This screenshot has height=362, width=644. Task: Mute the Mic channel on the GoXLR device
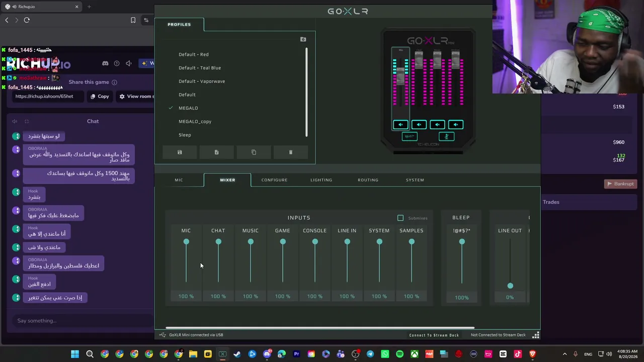[x=400, y=125]
